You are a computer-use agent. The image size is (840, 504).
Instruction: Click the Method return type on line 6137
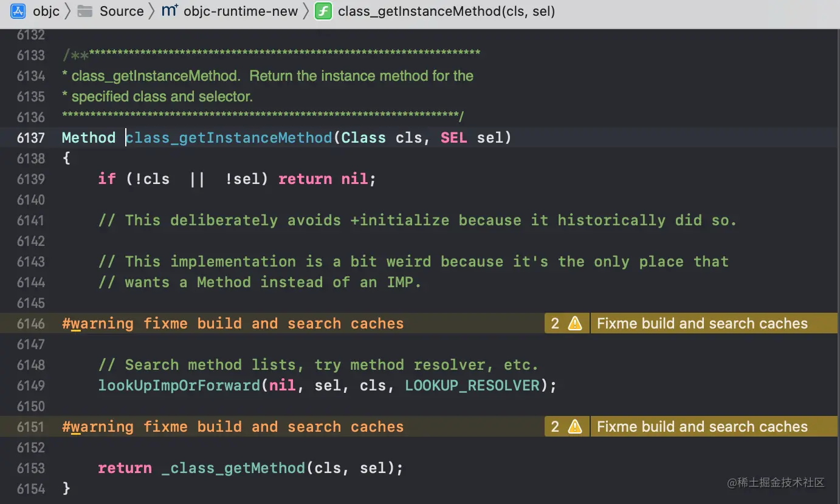point(89,138)
